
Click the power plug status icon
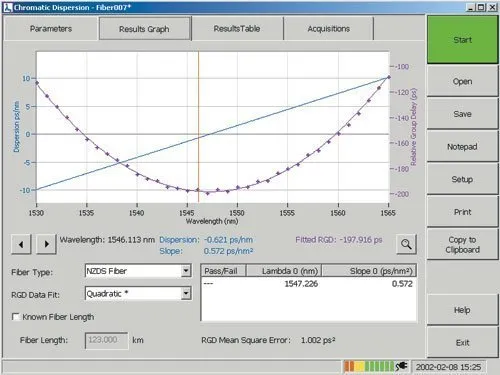point(402,367)
